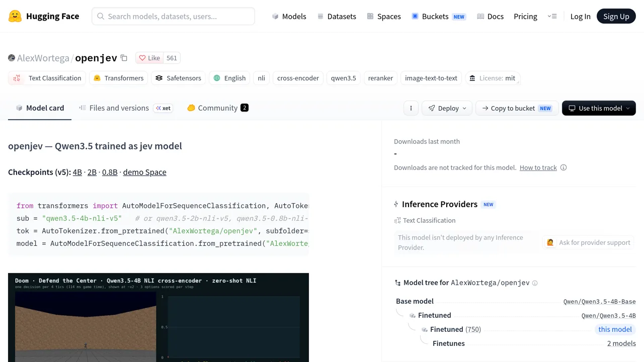The width and height of the screenshot is (644, 362).
Task: Copy model name with clipboard icon
Action: click(x=124, y=58)
